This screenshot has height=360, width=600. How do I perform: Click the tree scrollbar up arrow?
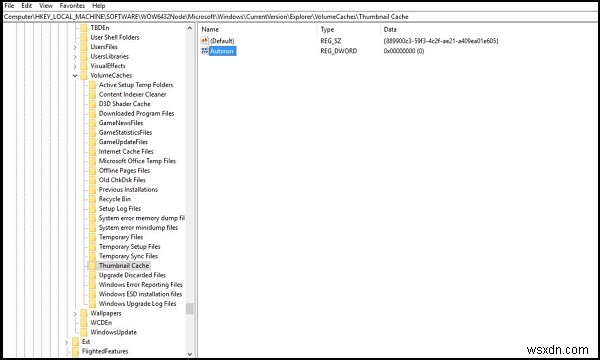[190, 28]
